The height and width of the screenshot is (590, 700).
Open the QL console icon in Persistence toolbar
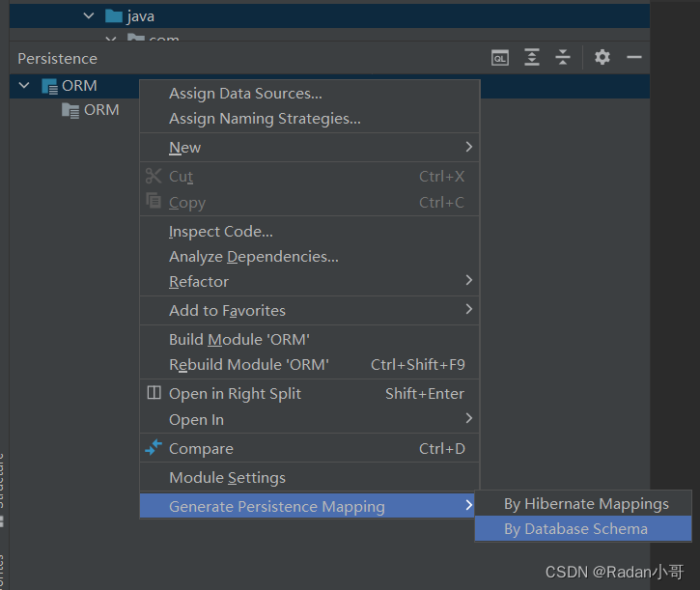tap(499, 58)
